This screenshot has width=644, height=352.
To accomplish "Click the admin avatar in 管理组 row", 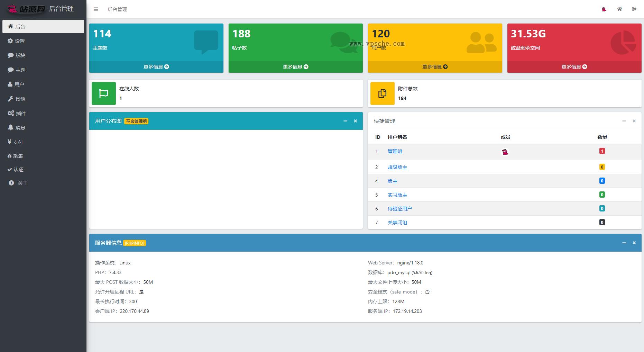I will [505, 152].
